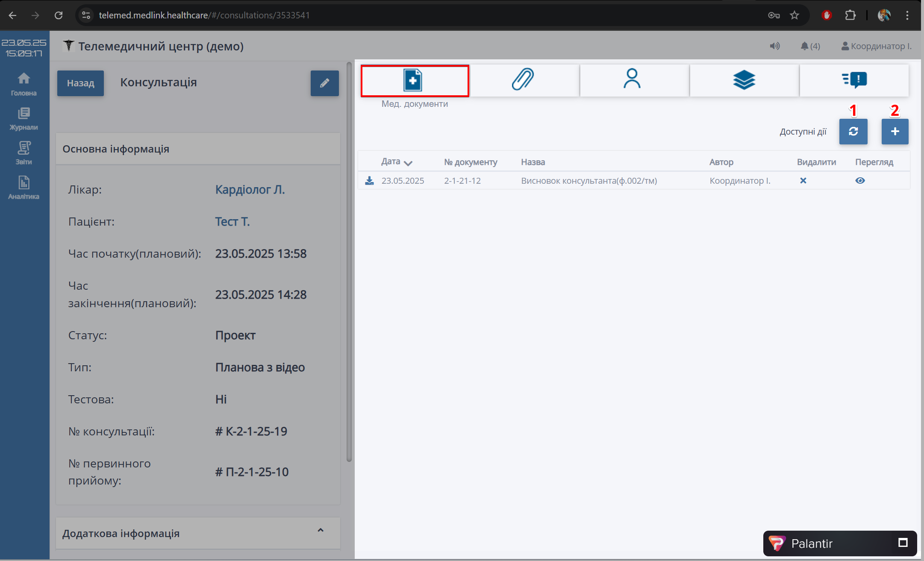Edit consultation with pencil button
The height and width of the screenshot is (561, 924).
pyautogui.click(x=324, y=83)
